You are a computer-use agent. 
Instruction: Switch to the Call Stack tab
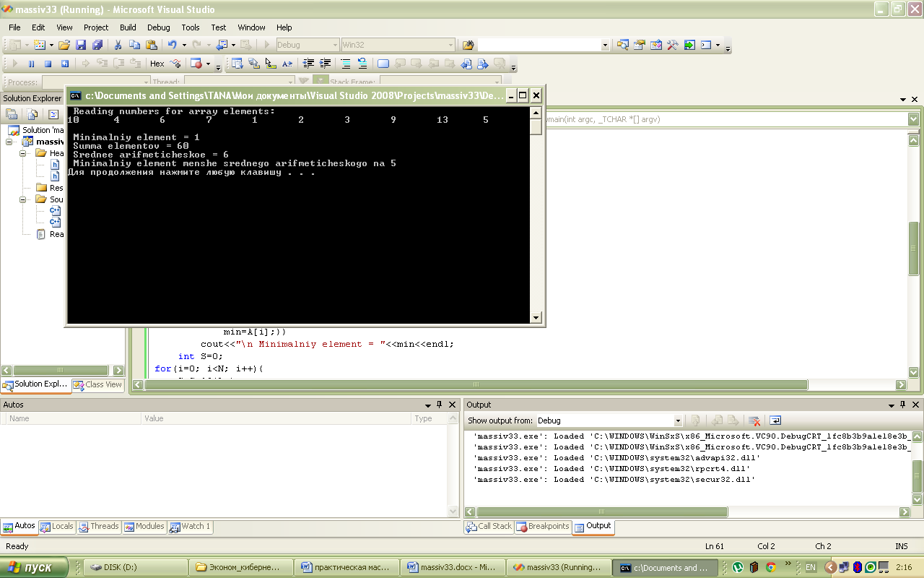(x=489, y=527)
